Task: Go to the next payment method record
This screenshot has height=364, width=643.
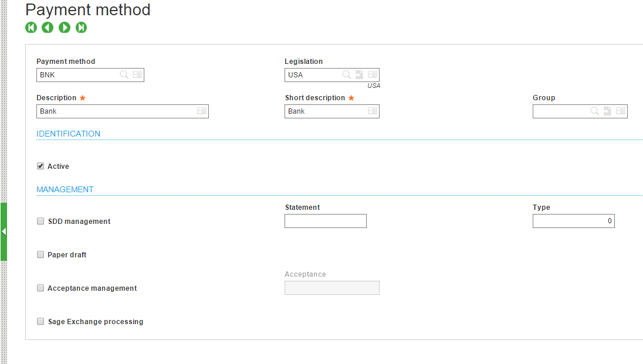Action: click(x=65, y=28)
